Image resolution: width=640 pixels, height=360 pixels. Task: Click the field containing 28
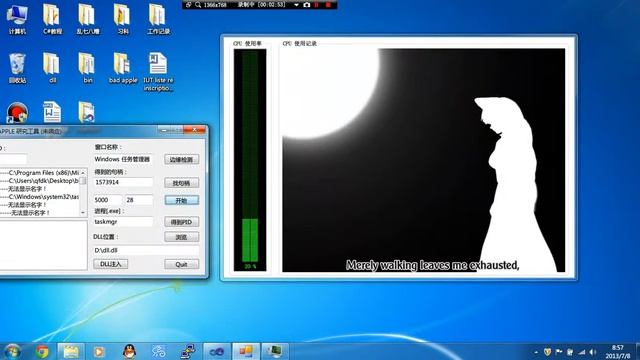click(139, 200)
